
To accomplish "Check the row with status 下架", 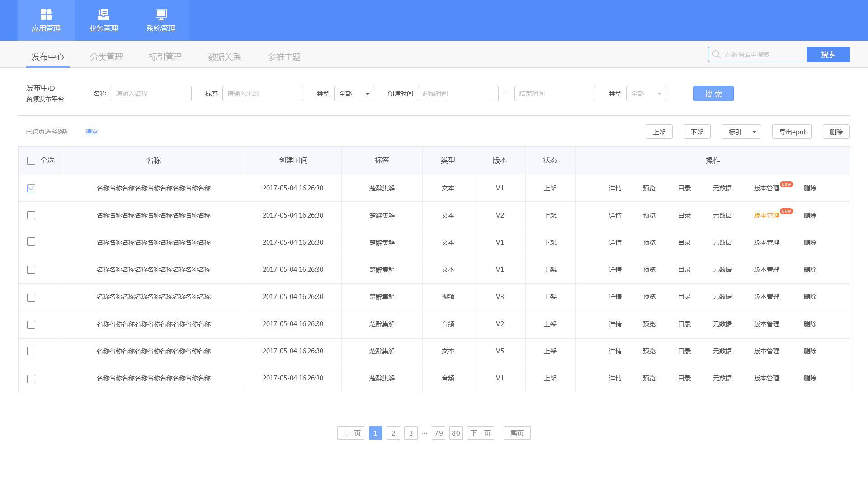I will [31, 242].
